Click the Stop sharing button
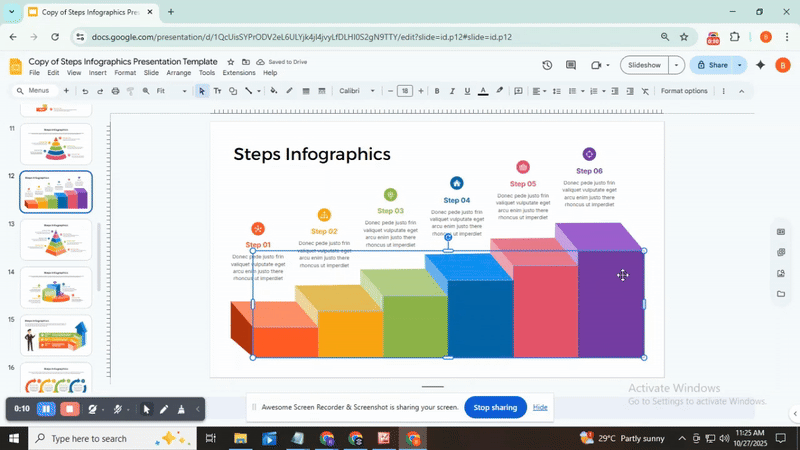 point(495,407)
